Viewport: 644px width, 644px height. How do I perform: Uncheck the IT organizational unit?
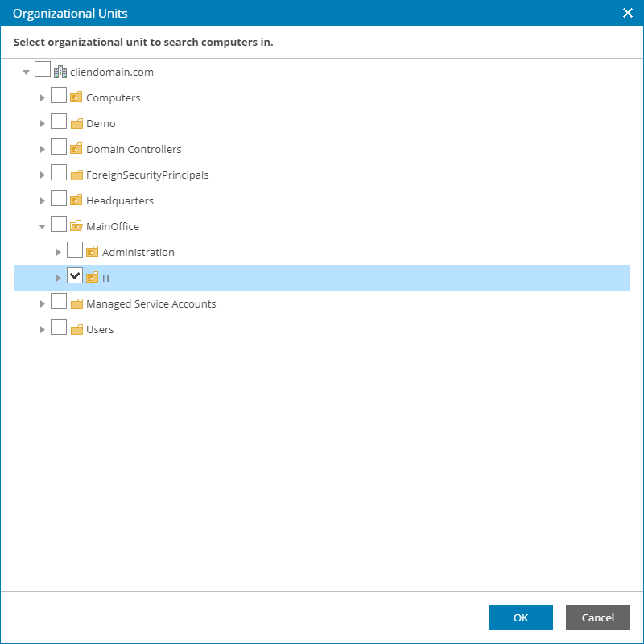[x=74, y=275]
